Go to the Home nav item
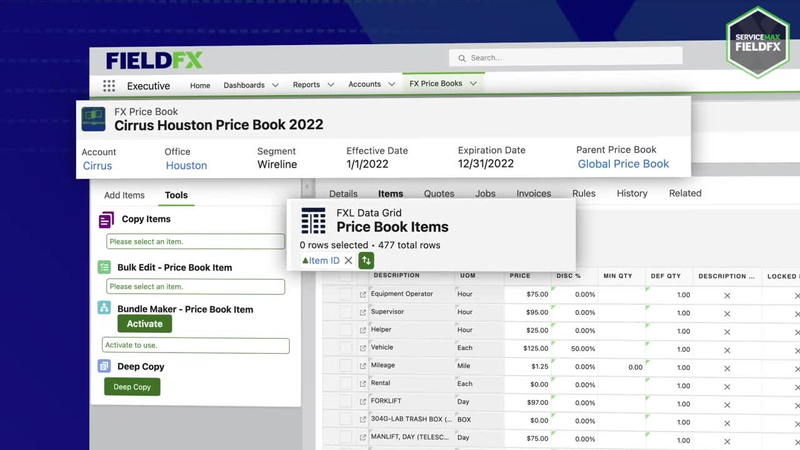 coord(200,85)
